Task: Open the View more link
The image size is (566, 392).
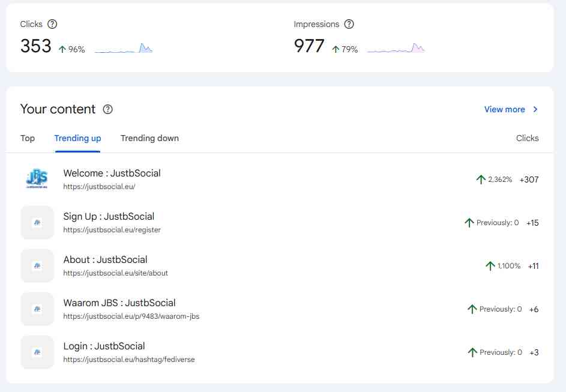Action: point(504,109)
